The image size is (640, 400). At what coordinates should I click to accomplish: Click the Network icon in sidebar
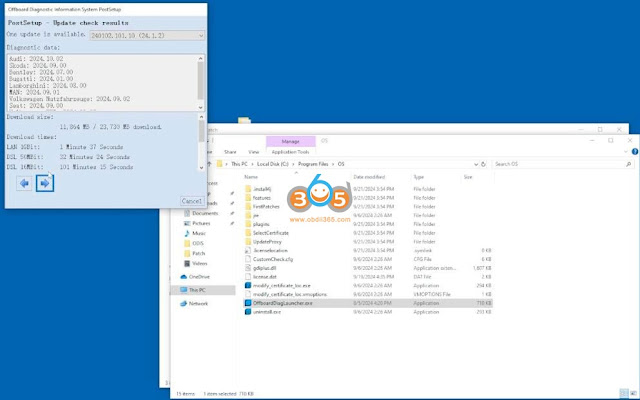point(184,304)
